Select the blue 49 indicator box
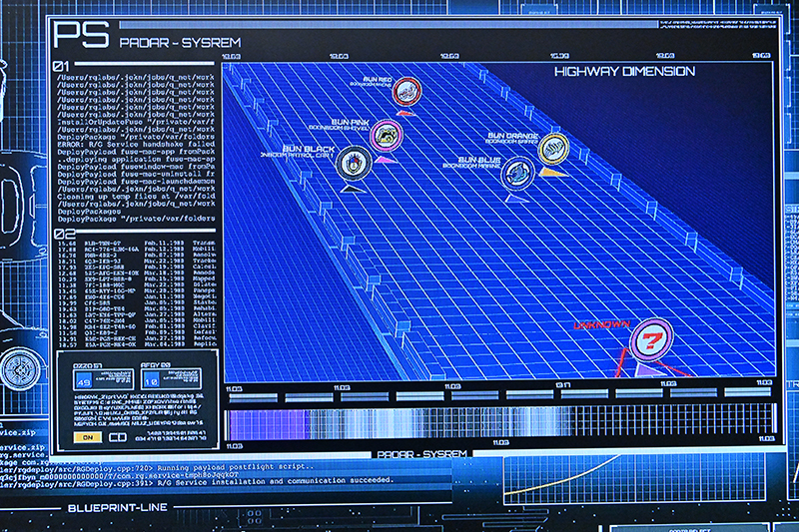 click(x=83, y=379)
